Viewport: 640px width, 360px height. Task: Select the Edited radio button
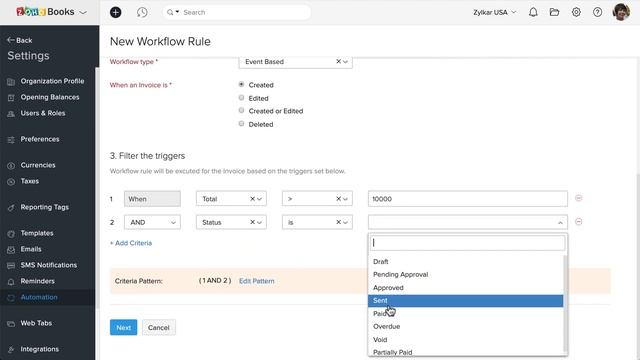click(x=241, y=98)
